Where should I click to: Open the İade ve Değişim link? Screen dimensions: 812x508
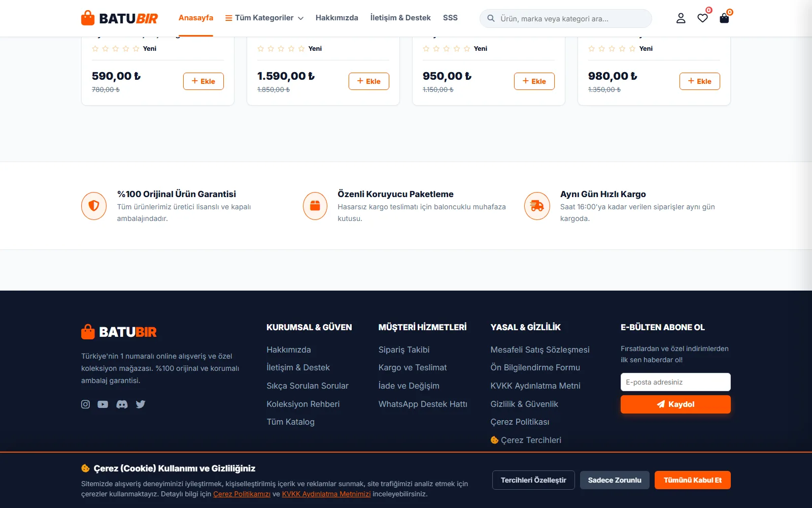[409, 386]
